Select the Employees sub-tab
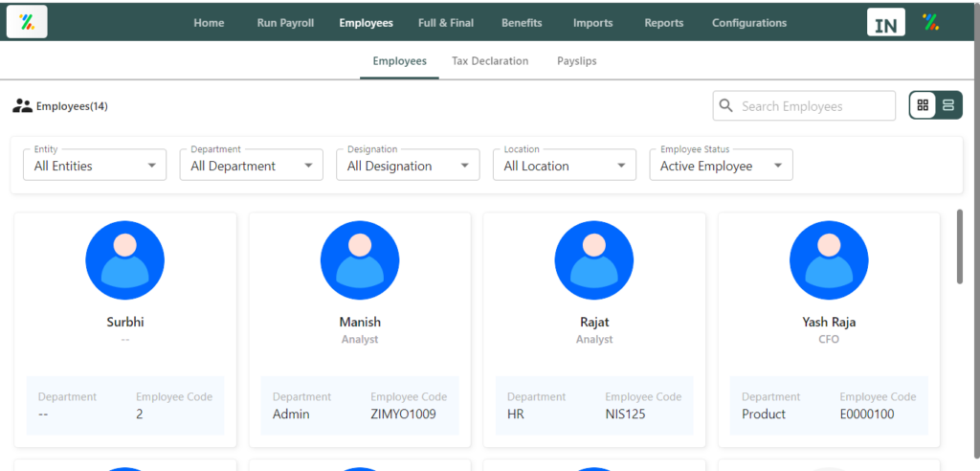 coord(399,60)
